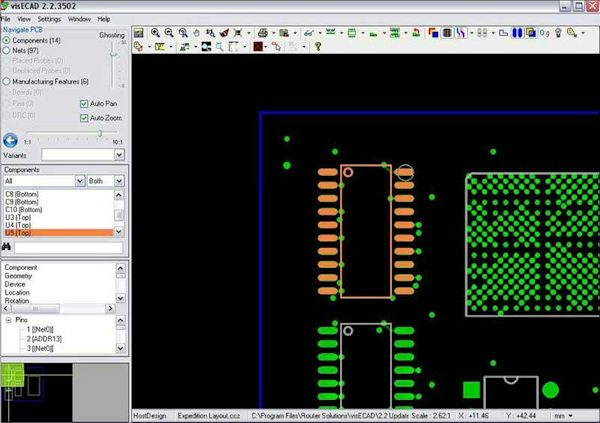Open the Window menu
This screenshot has height=423, width=600.
click(x=79, y=19)
